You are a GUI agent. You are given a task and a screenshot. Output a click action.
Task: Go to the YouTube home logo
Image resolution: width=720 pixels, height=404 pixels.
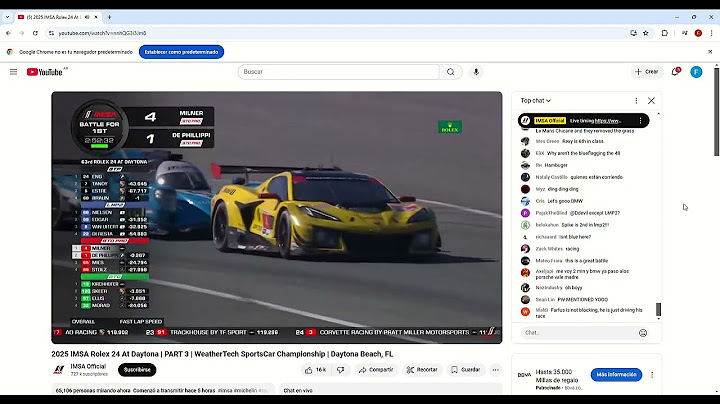(47, 72)
